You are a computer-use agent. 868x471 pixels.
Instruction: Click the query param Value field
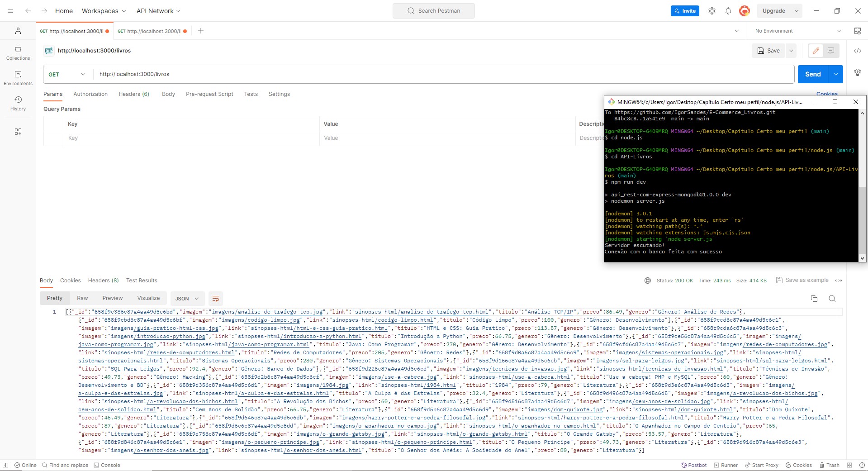click(x=447, y=138)
